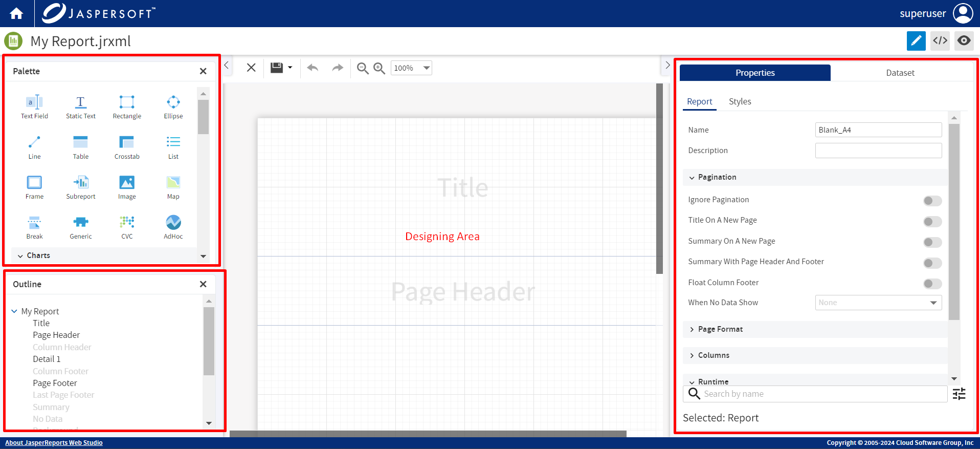Toggle Summary With Page Header And Footer

pos(932,263)
